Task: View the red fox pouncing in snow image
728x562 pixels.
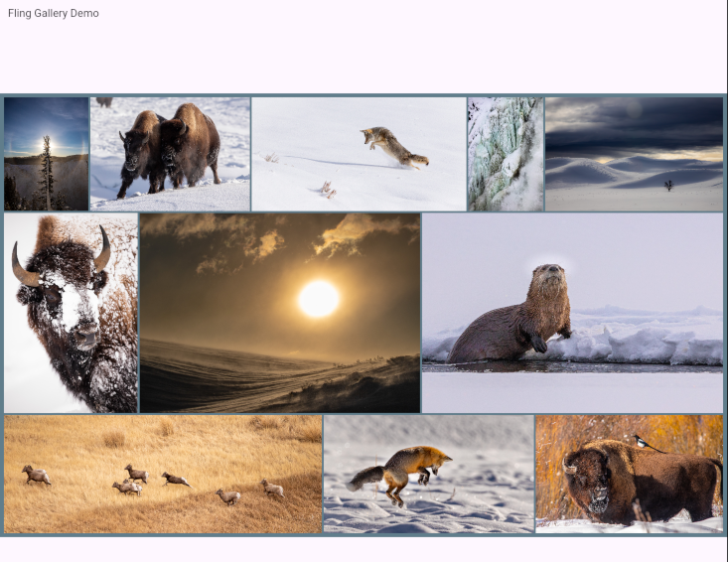Action: click(428, 474)
